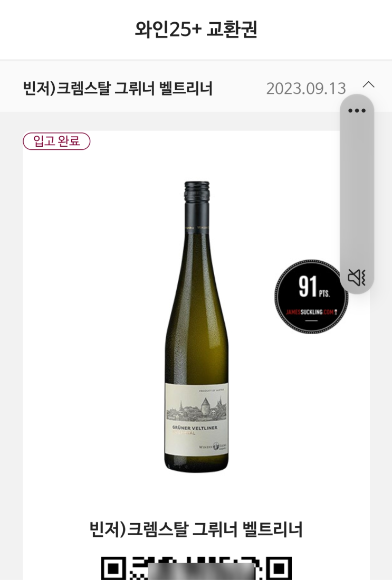Screen dimensions: 392x588
Task: Click the bottle's black capsule top
Action: pyautogui.click(x=196, y=193)
